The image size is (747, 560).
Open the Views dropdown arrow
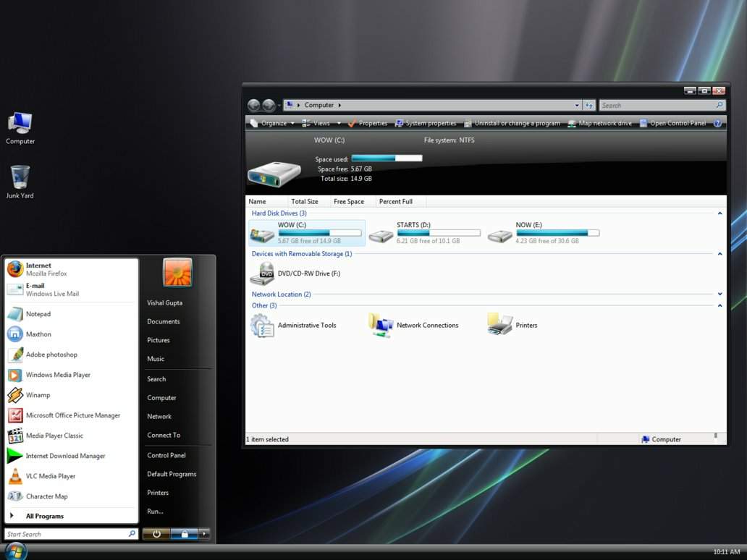339,123
